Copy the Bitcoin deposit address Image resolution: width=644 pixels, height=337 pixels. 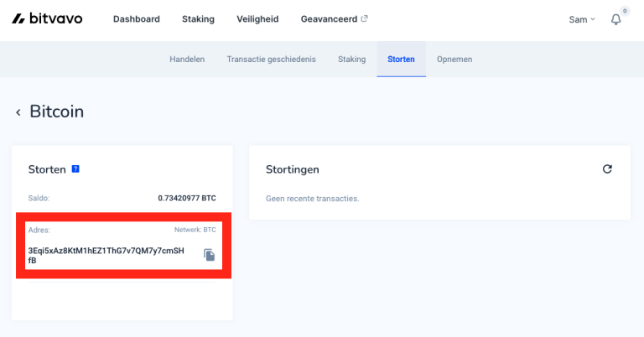209,255
